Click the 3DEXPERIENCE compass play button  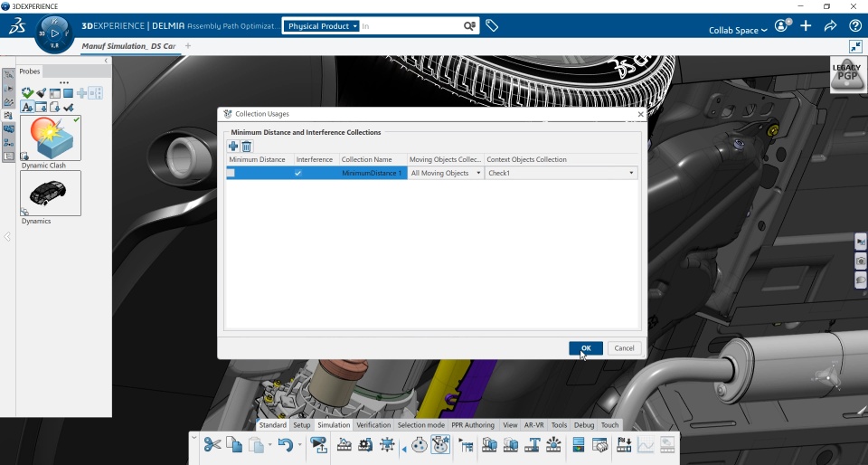point(54,33)
